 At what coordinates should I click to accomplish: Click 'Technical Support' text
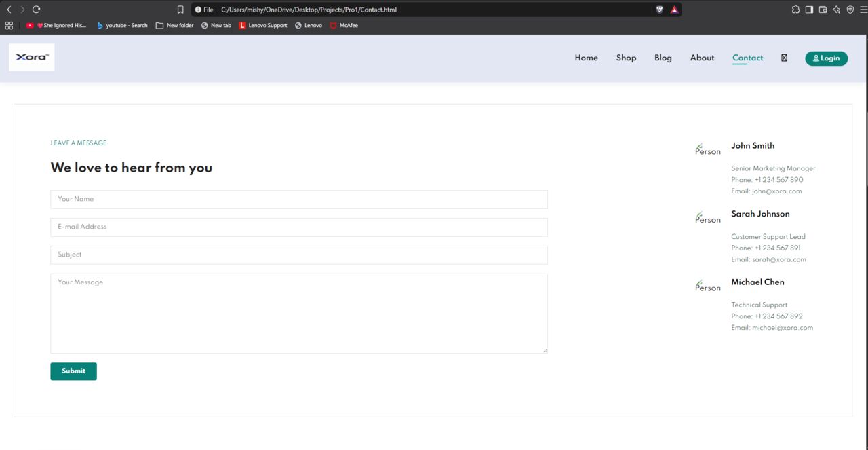759,305
